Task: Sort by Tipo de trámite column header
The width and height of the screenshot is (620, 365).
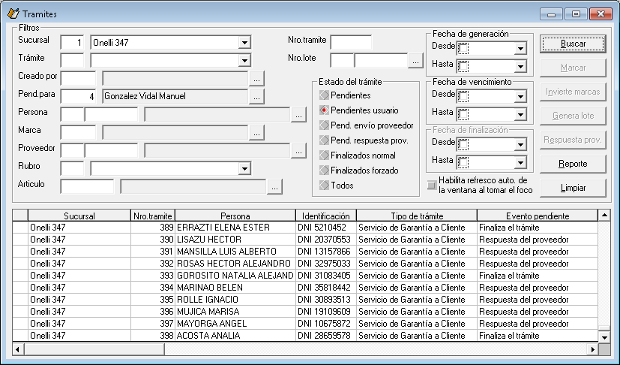Action: point(417,216)
